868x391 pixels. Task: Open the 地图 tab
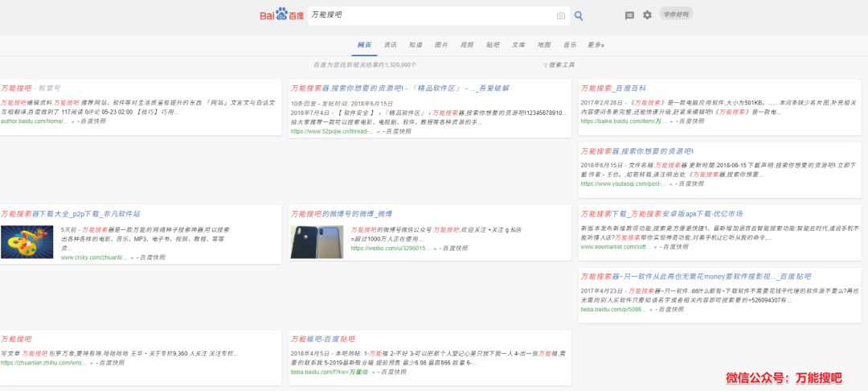click(x=543, y=45)
